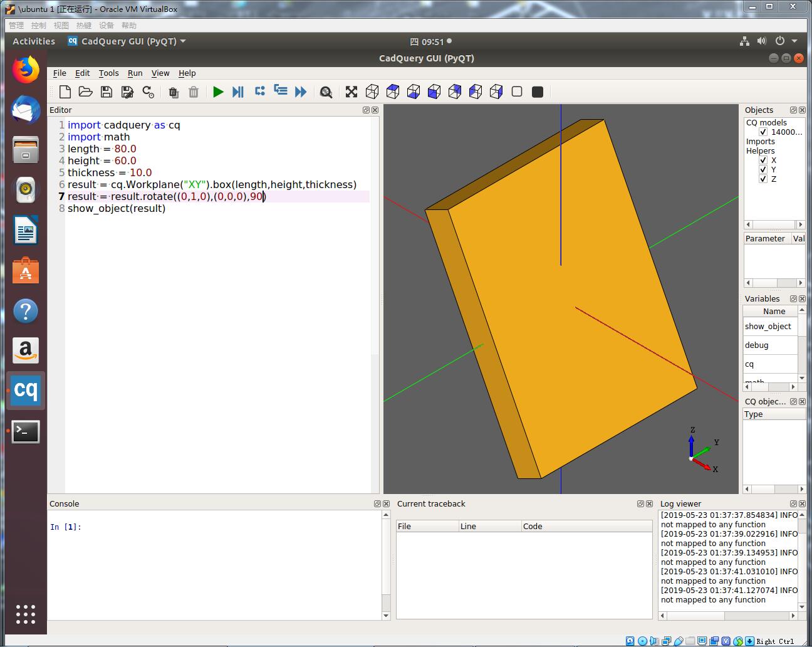The height and width of the screenshot is (647, 812).
Task: Open the CadQuery GUI title dropdown in top bar
Action: tap(182, 41)
